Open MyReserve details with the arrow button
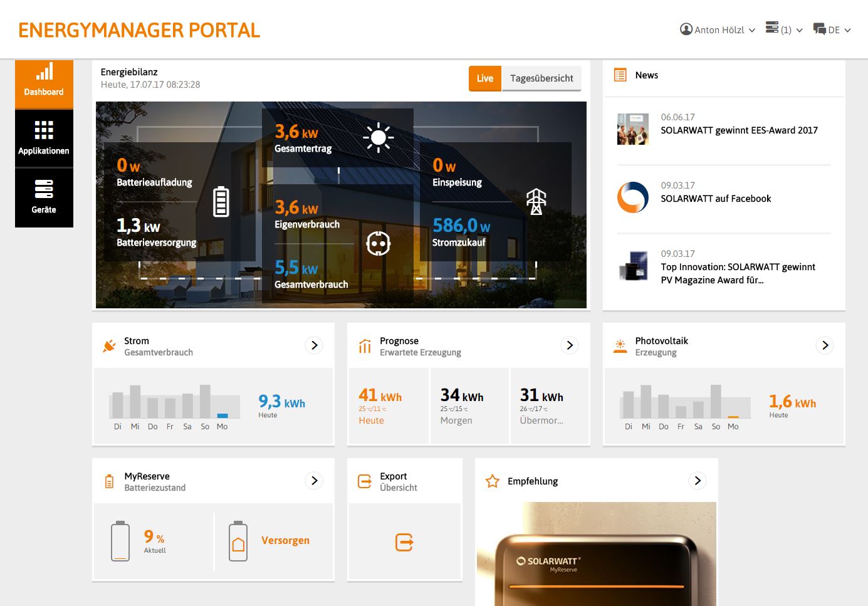Image resolution: width=868 pixels, height=606 pixels. tap(315, 481)
